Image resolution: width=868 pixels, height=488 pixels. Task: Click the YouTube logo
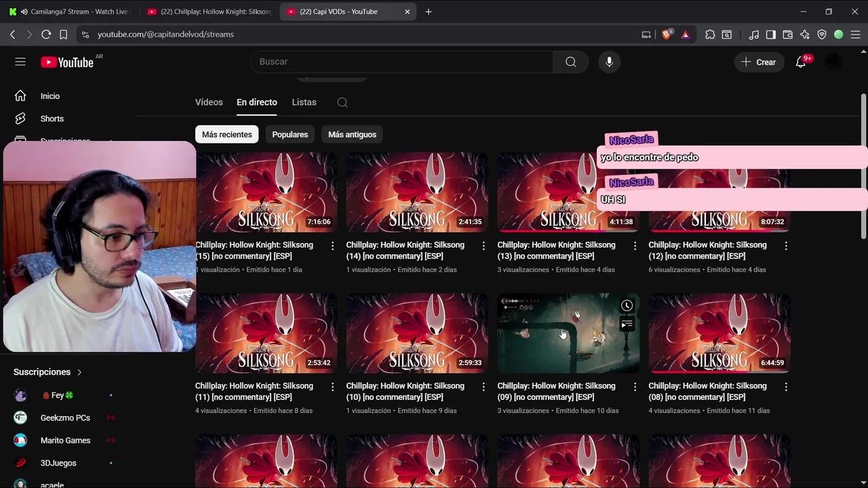67,62
